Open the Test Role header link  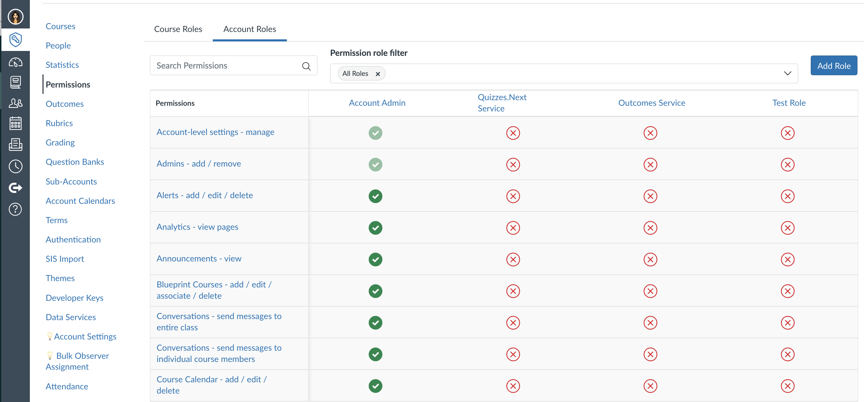tap(789, 103)
